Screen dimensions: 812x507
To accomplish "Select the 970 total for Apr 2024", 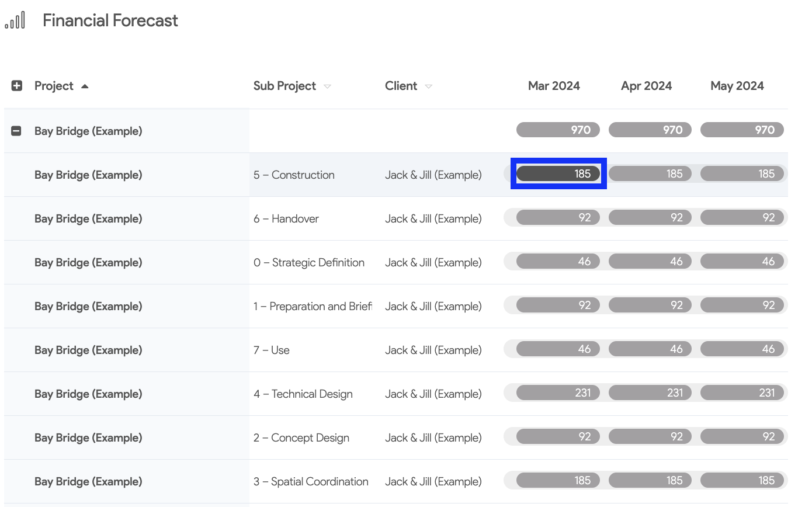I will point(650,130).
